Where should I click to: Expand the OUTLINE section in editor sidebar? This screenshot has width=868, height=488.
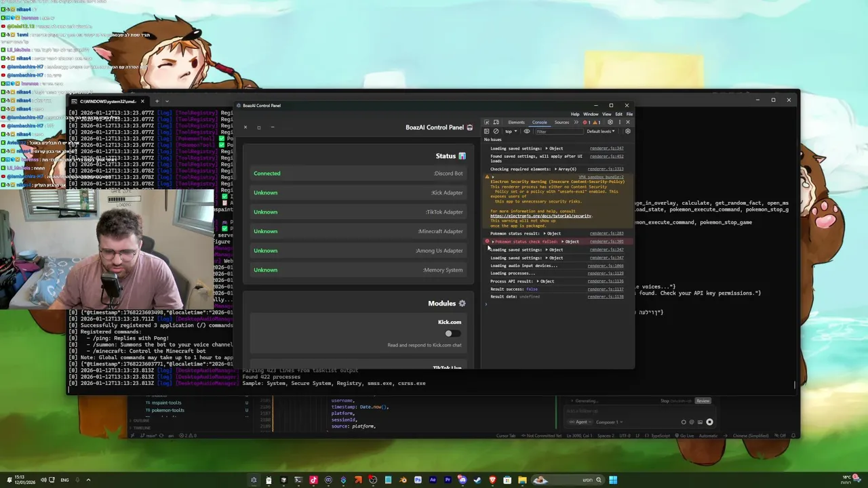coord(141,420)
